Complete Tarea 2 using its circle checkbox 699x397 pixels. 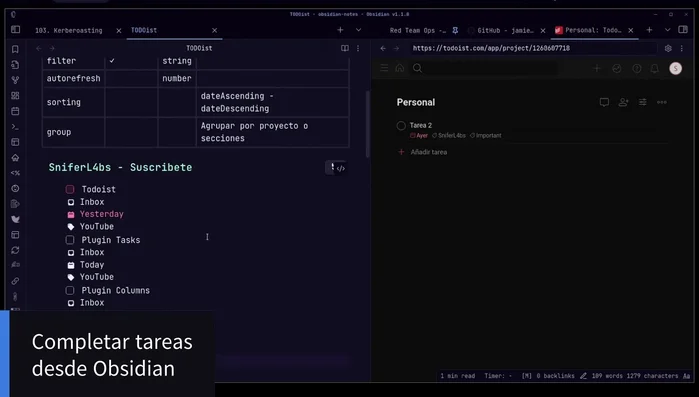coord(401,126)
